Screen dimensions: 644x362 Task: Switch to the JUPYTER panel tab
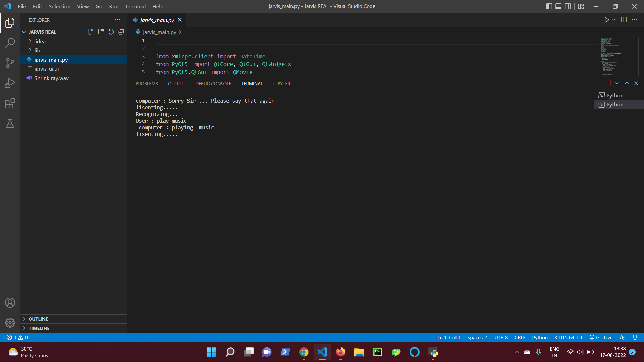tap(281, 84)
